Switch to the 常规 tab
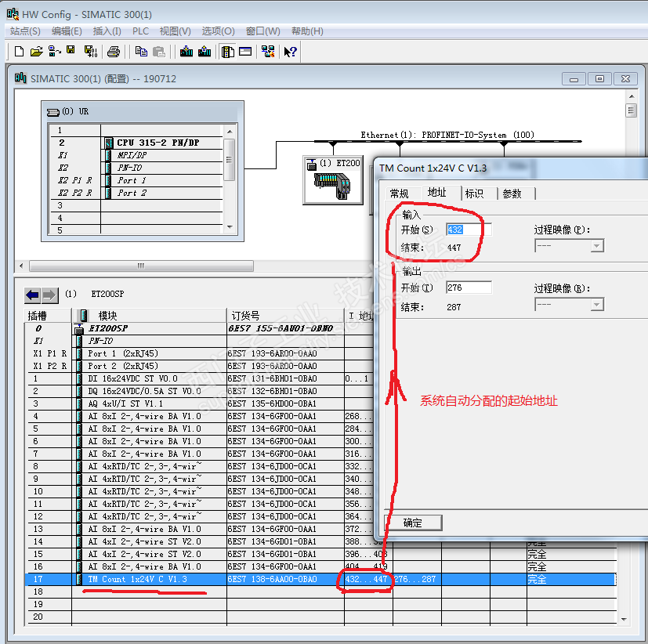Image resolution: width=648 pixels, height=644 pixels. 399,194
